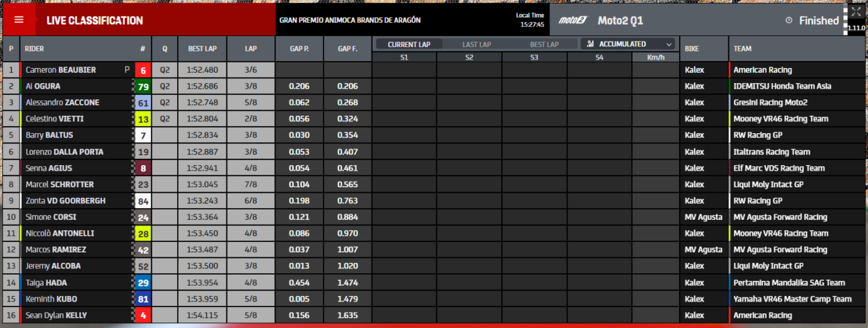Click the S2 sector column header
The width and height of the screenshot is (868, 328).
click(469, 57)
